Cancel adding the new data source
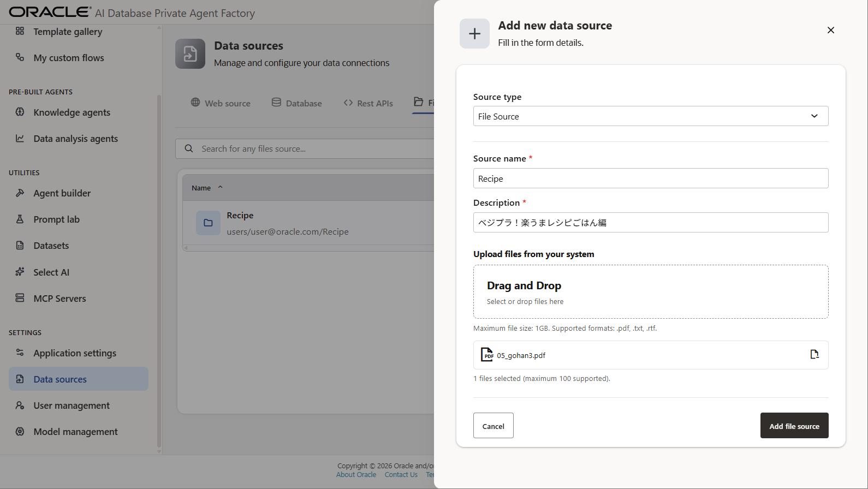 coord(493,426)
